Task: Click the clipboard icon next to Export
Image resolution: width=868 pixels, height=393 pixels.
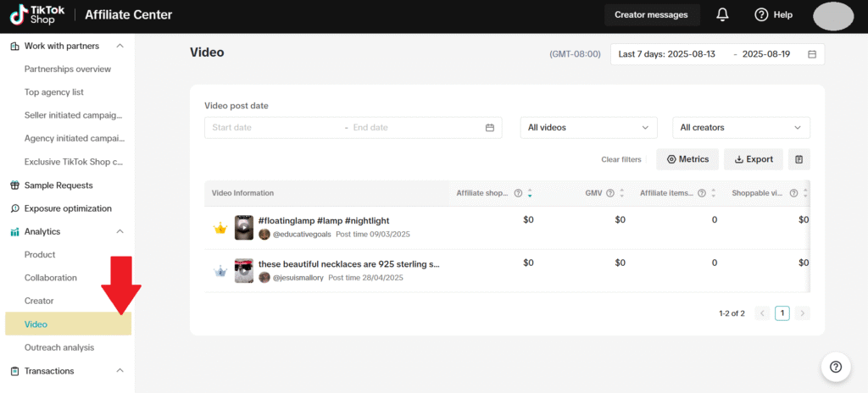Action: point(799,159)
